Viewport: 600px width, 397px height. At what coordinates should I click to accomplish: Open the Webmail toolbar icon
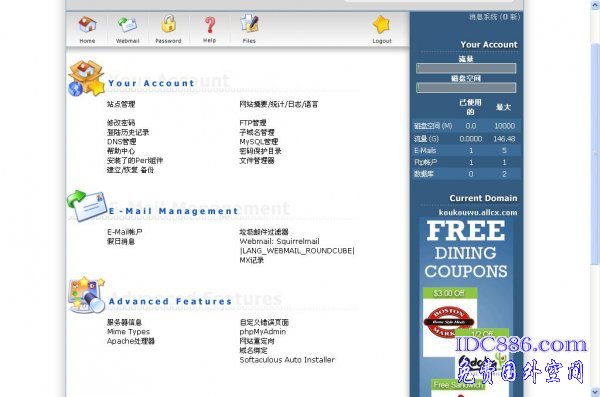[x=127, y=25]
